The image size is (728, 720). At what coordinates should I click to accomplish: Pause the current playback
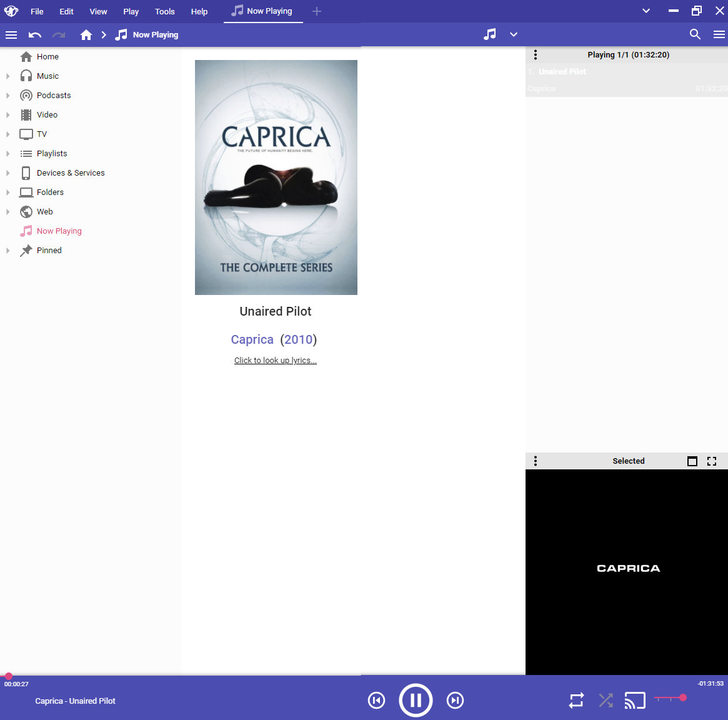point(416,700)
